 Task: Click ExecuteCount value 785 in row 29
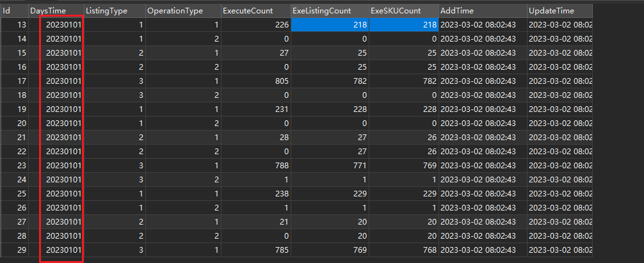256,250
